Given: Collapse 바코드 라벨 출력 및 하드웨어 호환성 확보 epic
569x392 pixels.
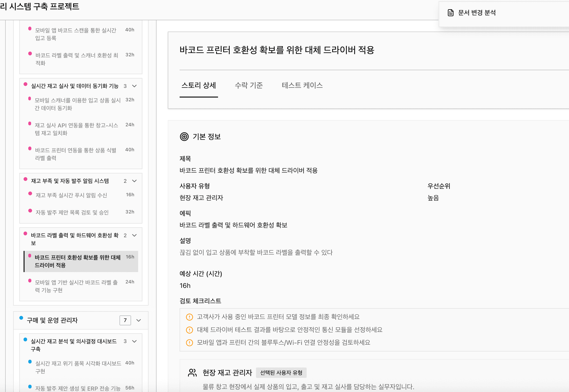Looking at the screenshot, I should coord(134,235).
